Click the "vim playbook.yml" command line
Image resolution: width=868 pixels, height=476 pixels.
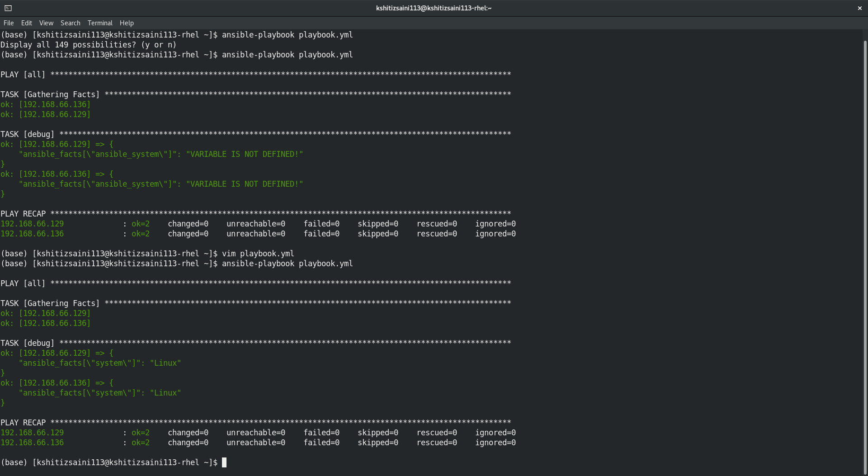coord(258,254)
